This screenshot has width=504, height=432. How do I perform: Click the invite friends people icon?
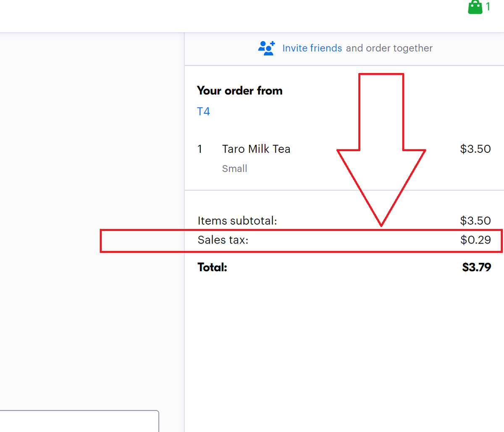tap(267, 48)
